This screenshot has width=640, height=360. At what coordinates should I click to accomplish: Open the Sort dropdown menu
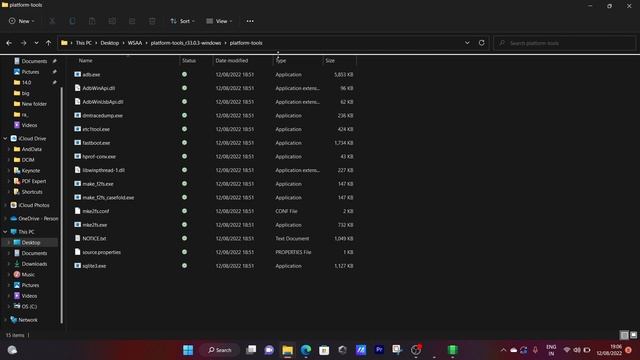(x=182, y=21)
